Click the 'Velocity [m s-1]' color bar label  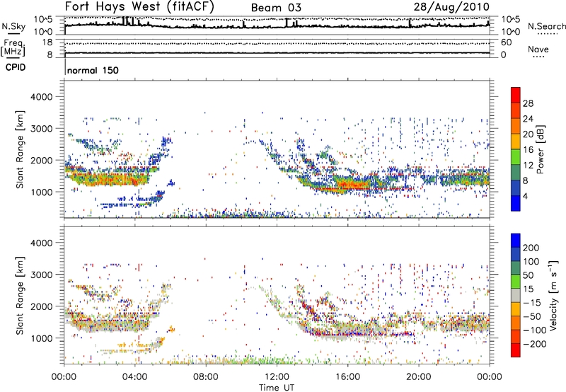coord(553,295)
